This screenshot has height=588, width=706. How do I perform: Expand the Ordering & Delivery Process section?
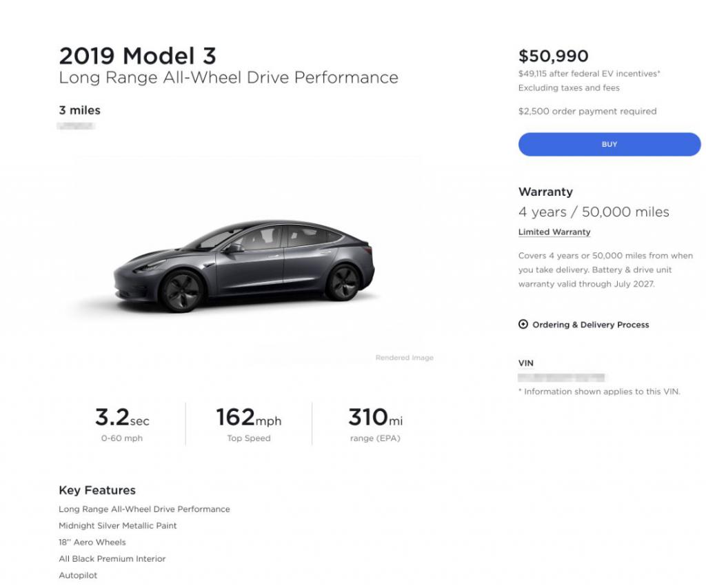point(583,325)
